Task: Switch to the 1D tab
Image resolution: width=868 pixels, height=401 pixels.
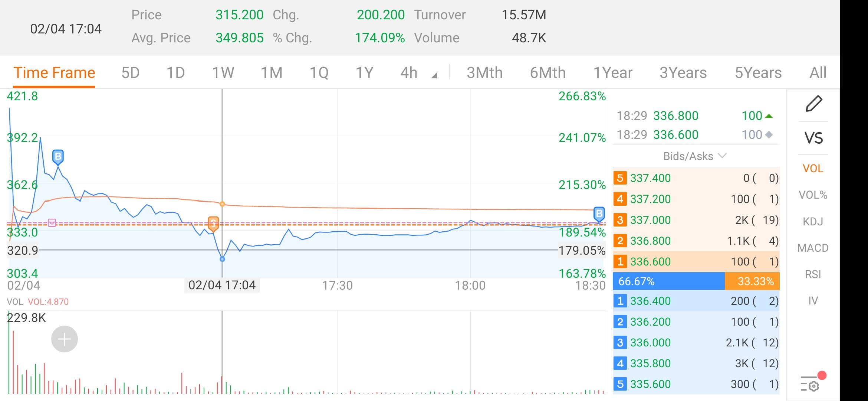Action: (175, 73)
